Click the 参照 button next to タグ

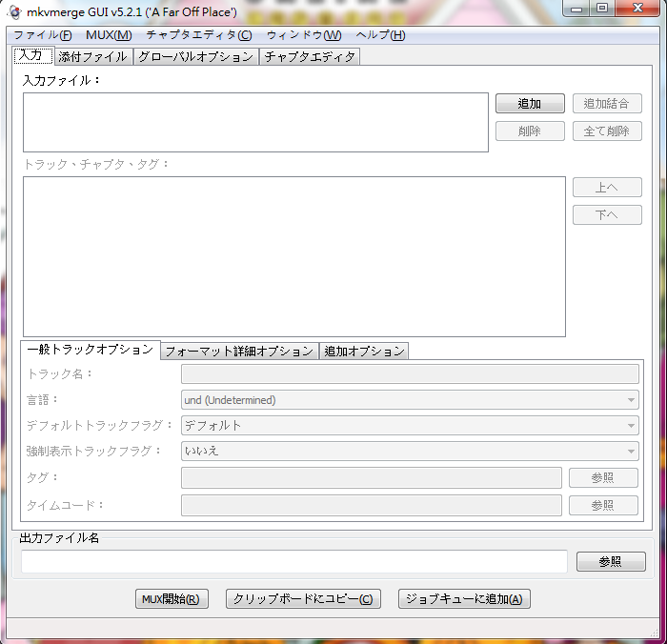click(603, 477)
